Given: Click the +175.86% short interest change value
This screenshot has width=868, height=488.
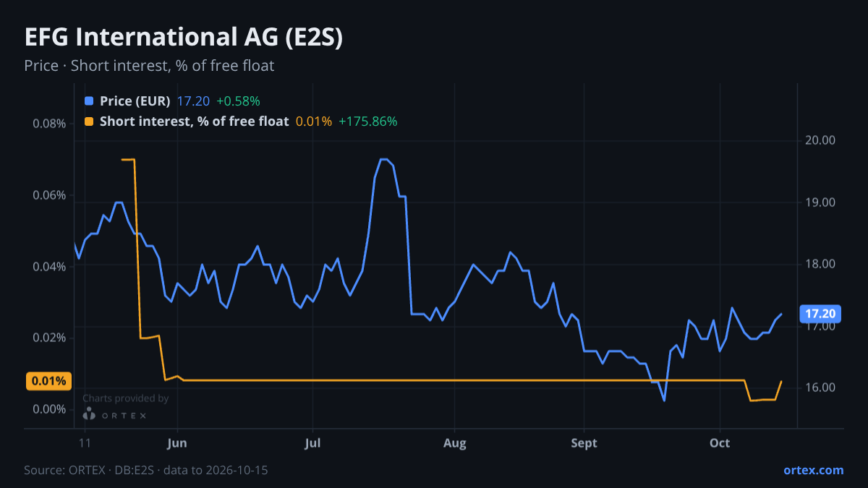Looking at the screenshot, I should coord(368,121).
